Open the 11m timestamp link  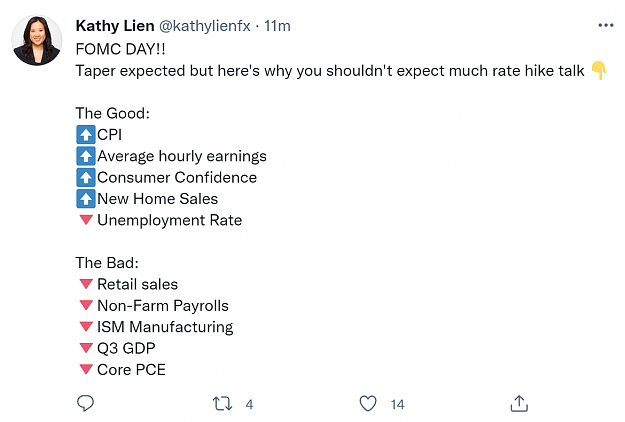[277, 26]
